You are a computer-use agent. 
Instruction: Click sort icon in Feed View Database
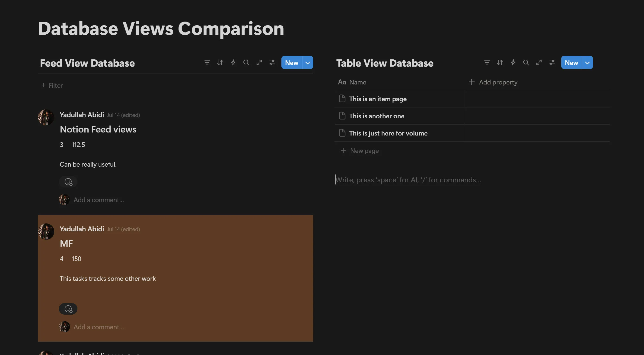tap(220, 63)
